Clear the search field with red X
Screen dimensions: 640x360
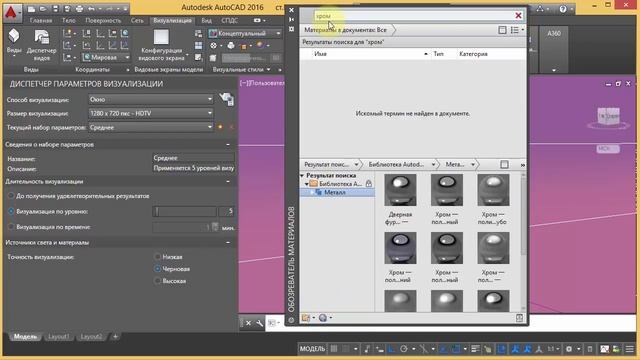point(518,16)
